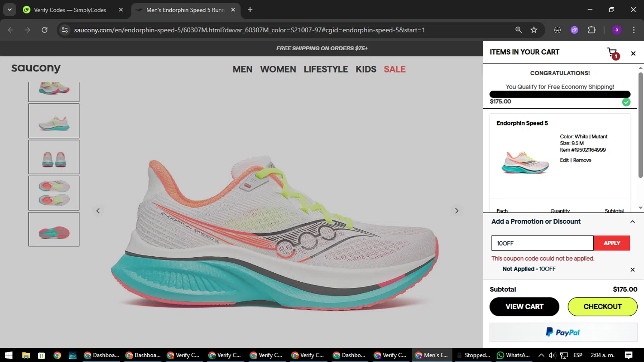The image size is (644, 362).
Task: Open File Explorer from taskbar
Action: point(26,355)
